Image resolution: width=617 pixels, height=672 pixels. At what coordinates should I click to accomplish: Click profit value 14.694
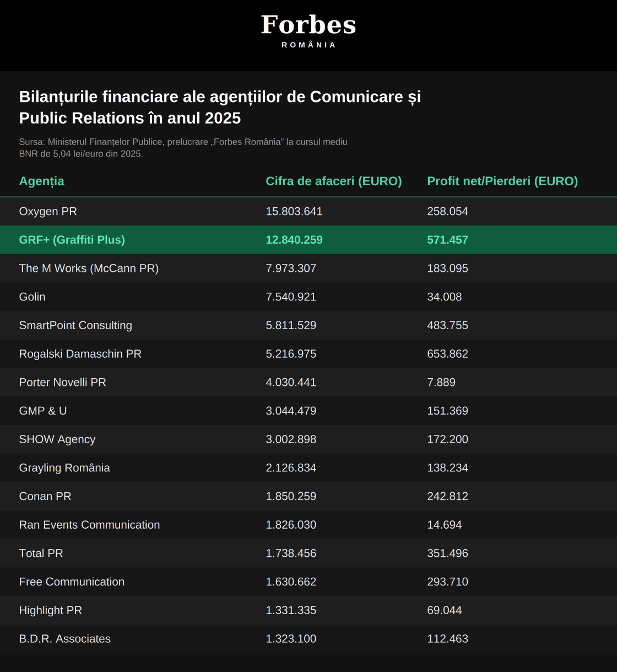click(445, 525)
